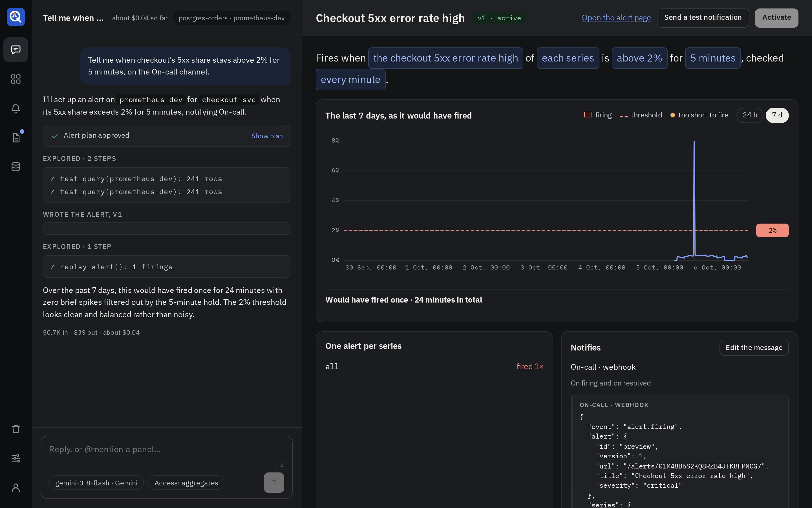Open the user account icon
This screenshot has height=508, width=812.
16,487
